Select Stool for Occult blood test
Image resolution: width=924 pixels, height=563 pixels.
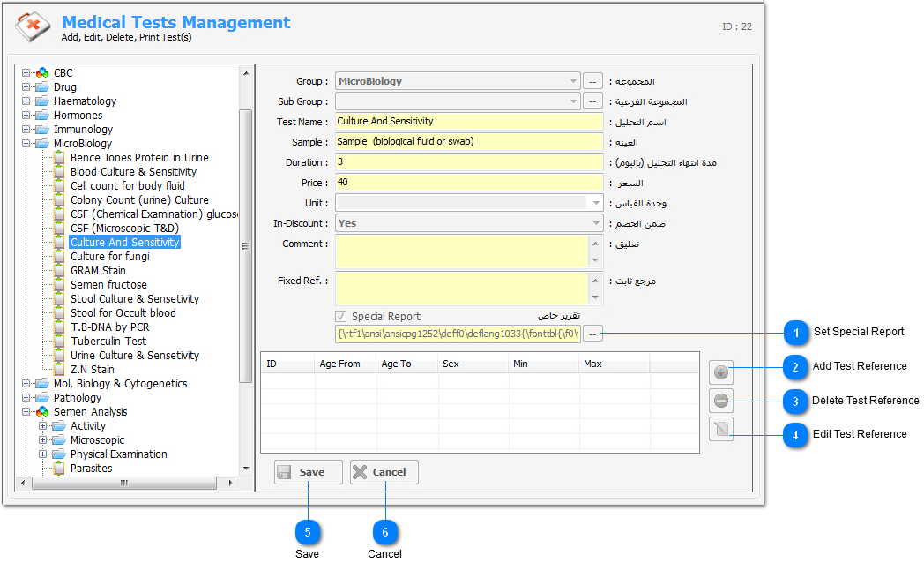click(x=123, y=313)
